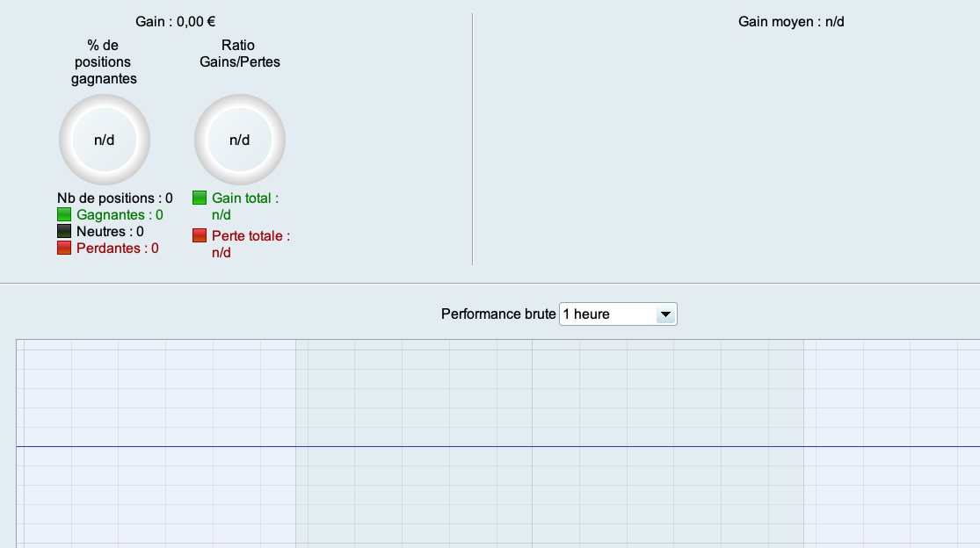Click the red Perte totale legend square
This screenshot has height=548, width=980.
click(200, 235)
